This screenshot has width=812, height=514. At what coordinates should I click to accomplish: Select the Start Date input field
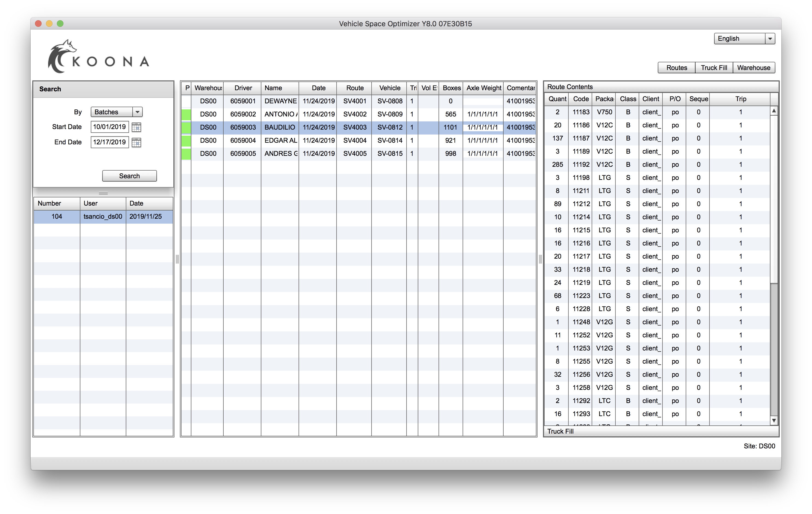point(109,127)
